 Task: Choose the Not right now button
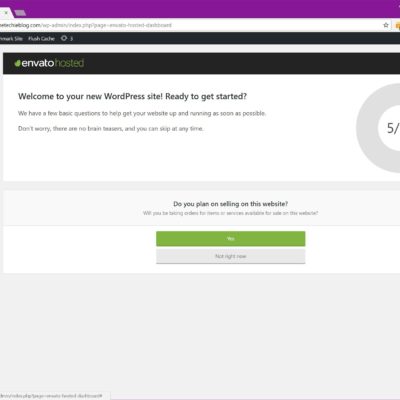[x=231, y=256]
